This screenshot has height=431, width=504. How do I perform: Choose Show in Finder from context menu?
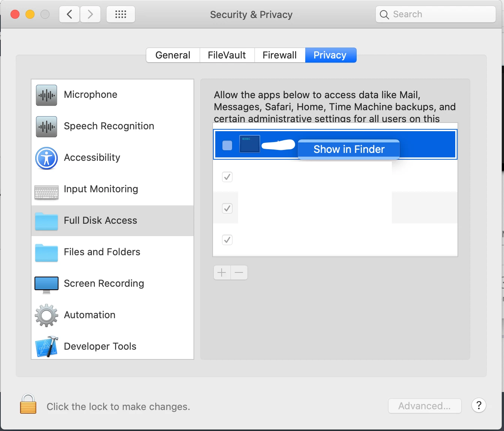point(349,150)
